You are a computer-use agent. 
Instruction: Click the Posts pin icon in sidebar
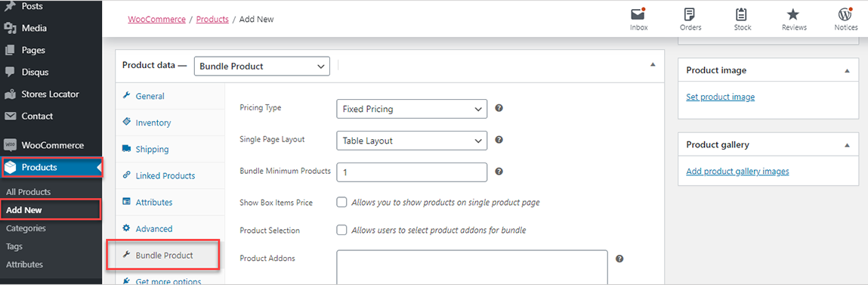pyautogui.click(x=9, y=7)
